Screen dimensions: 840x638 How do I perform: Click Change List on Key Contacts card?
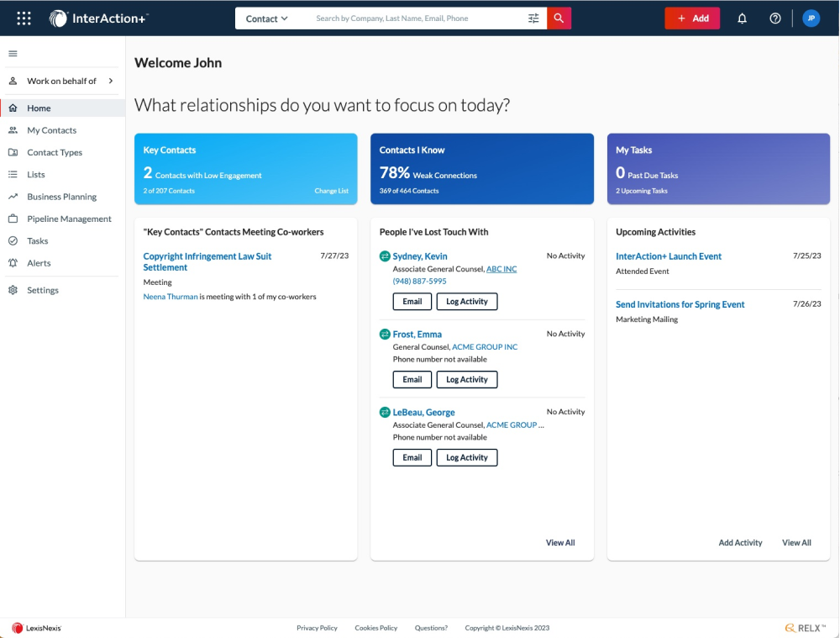click(331, 191)
